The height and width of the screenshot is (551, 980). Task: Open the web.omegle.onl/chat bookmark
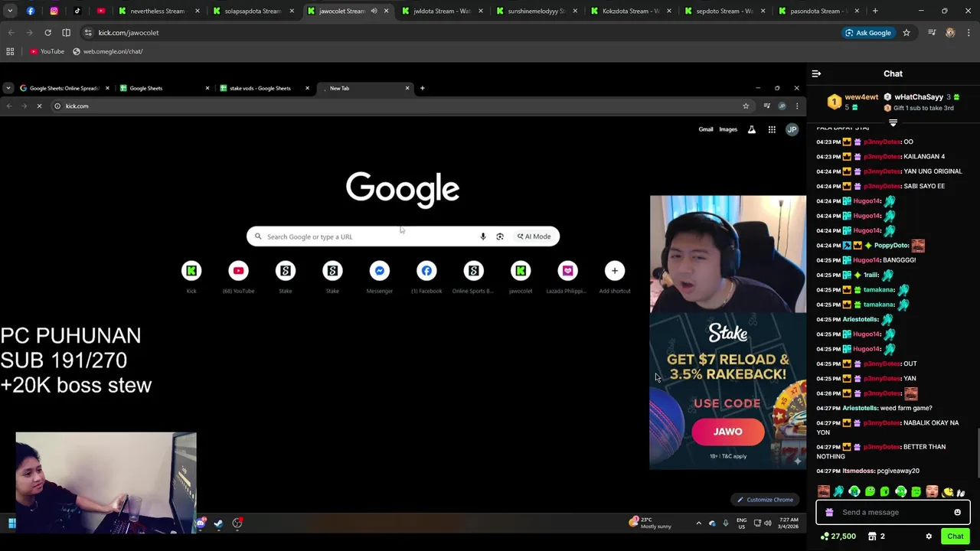pyautogui.click(x=108, y=51)
